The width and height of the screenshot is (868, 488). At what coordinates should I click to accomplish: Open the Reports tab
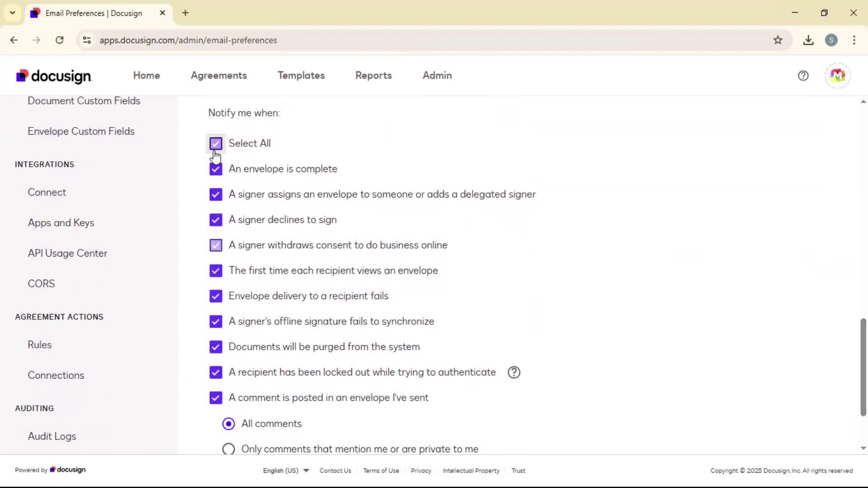point(373,75)
